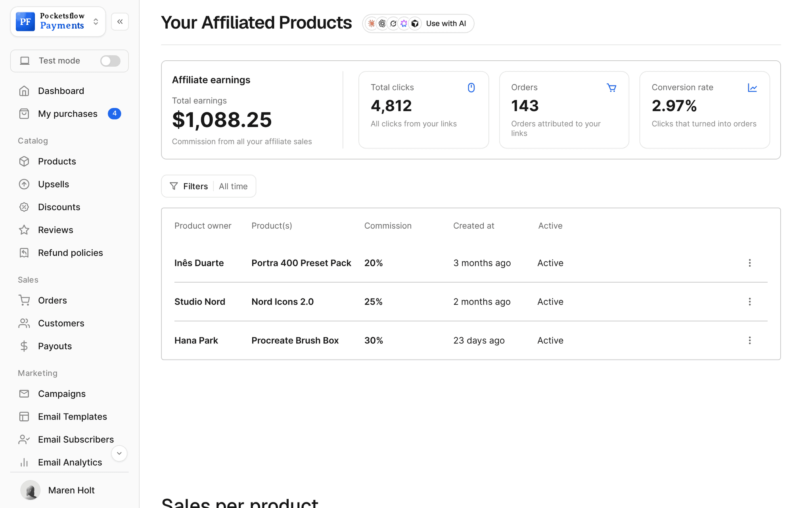The width and height of the screenshot is (812, 508).
Task: Click the 23 days ago date cell
Action: click(479, 341)
